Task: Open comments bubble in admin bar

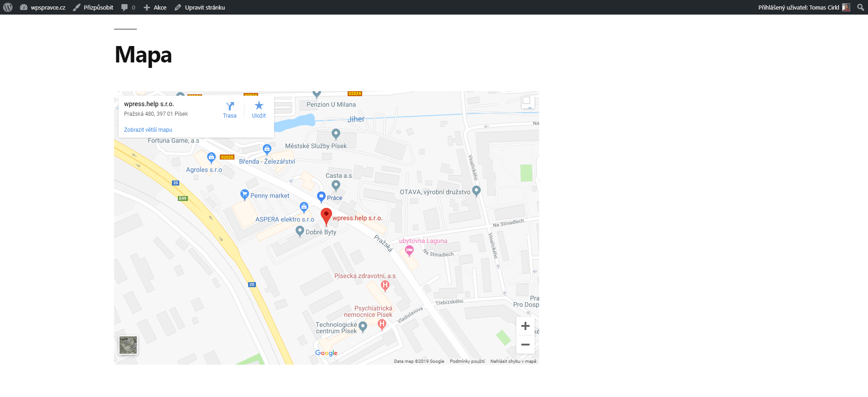Action: click(128, 7)
